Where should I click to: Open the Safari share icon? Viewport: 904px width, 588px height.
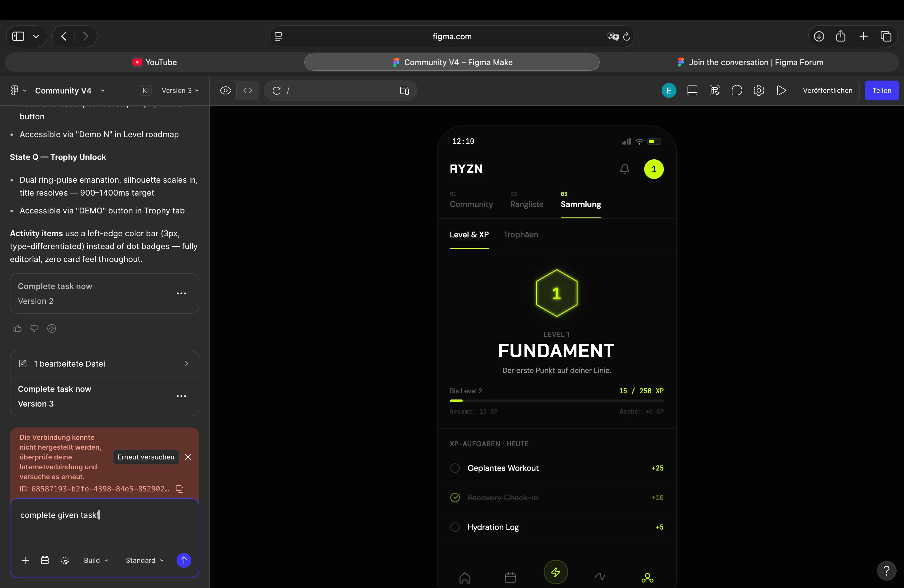pos(841,36)
